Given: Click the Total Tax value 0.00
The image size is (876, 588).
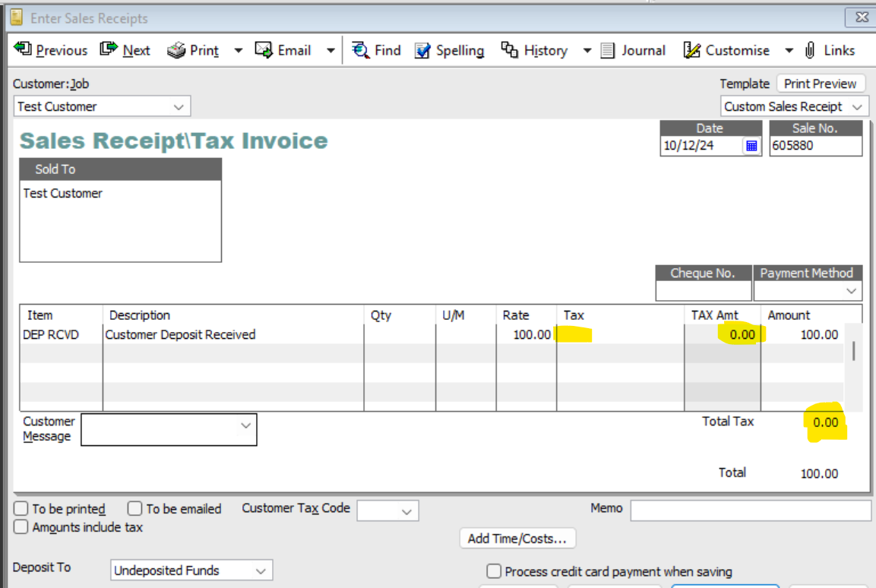Looking at the screenshot, I should pos(826,422).
